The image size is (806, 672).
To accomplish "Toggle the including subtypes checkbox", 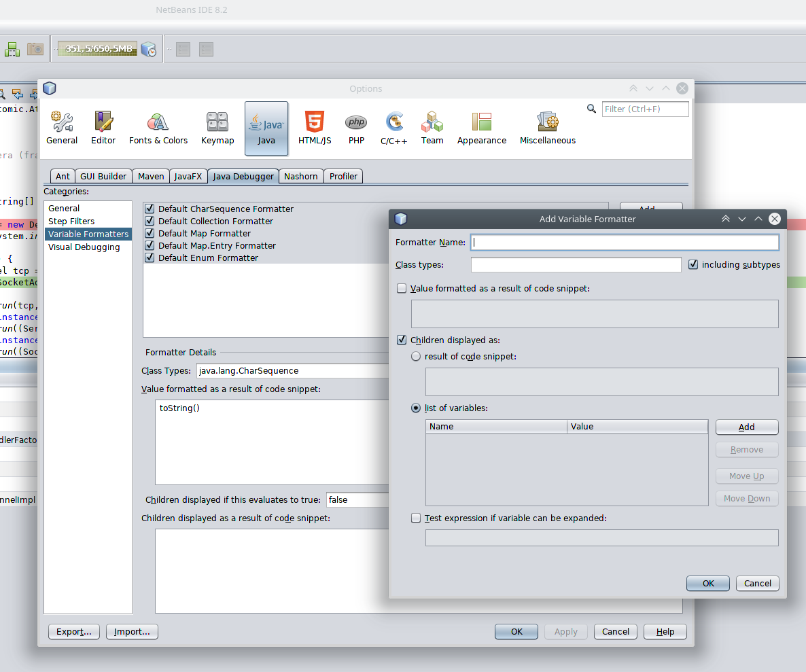I will [693, 264].
